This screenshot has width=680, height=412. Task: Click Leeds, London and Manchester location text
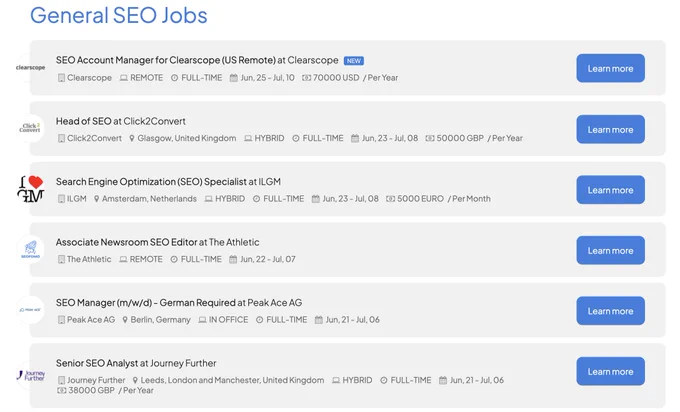click(x=232, y=380)
